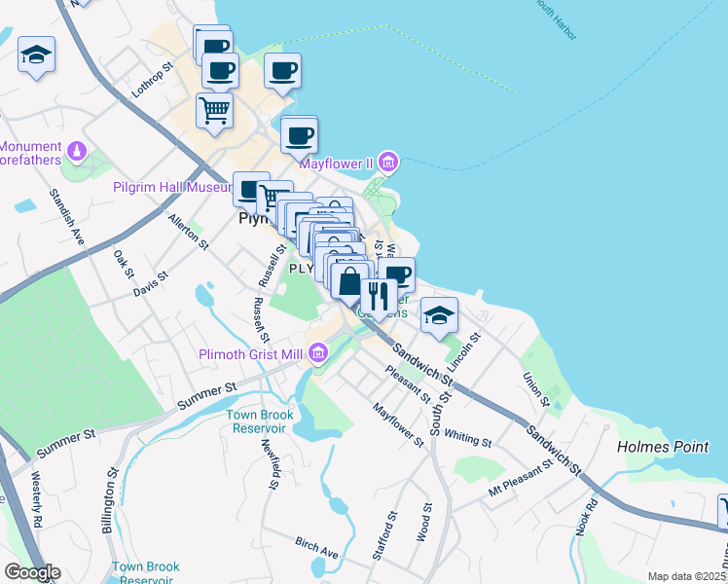The image size is (728, 584).
Task: Click the coffee cup marker above the shopping cart
Action: coord(221,70)
